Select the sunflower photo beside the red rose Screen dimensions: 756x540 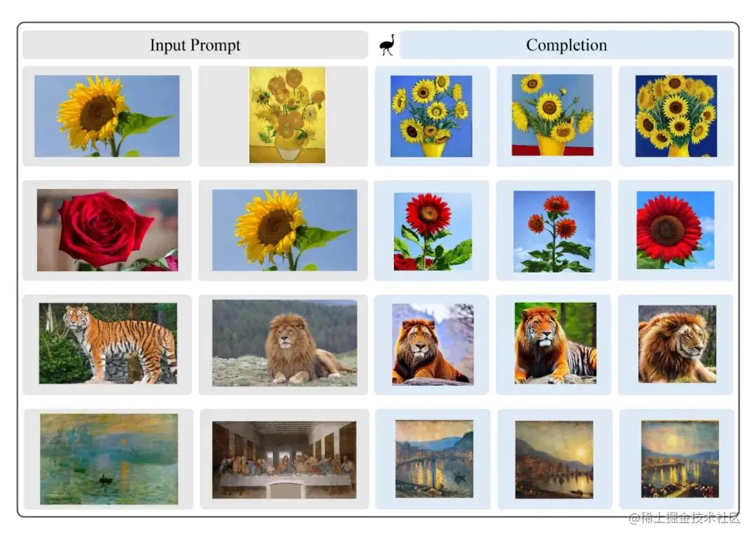tap(284, 230)
